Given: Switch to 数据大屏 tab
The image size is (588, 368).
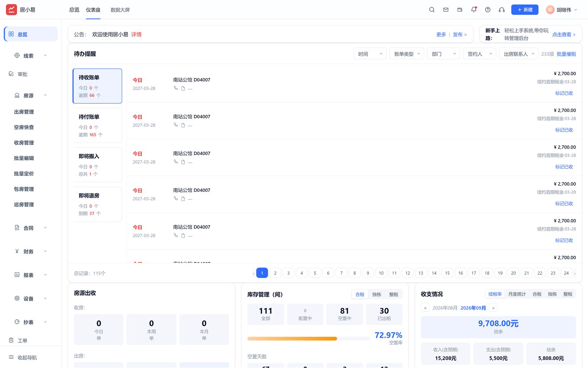Looking at the screenshot, I should (120, 10).
